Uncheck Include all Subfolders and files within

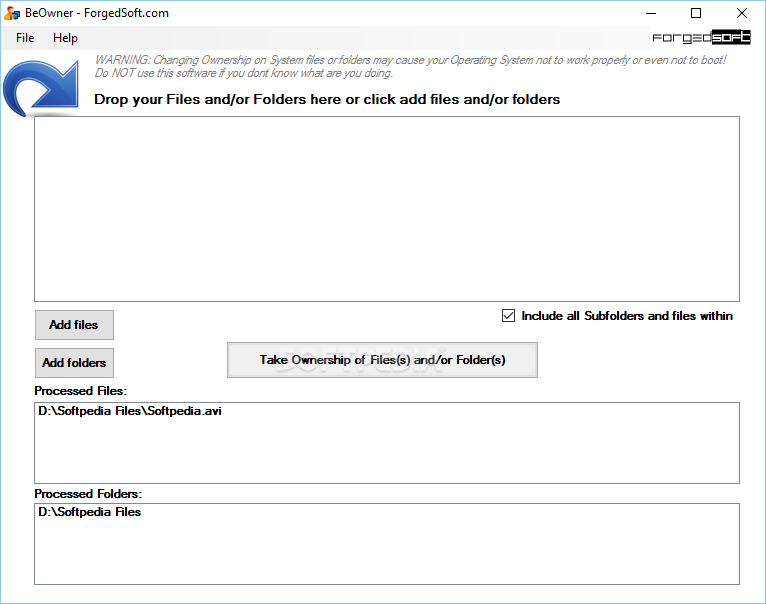point(509,316)
